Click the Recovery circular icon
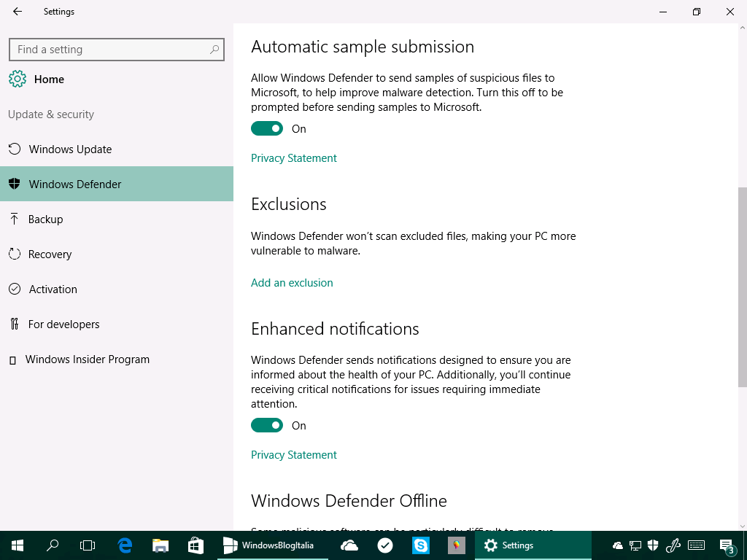Viewport: 747px width, 560px height. [x=15, y=254]
